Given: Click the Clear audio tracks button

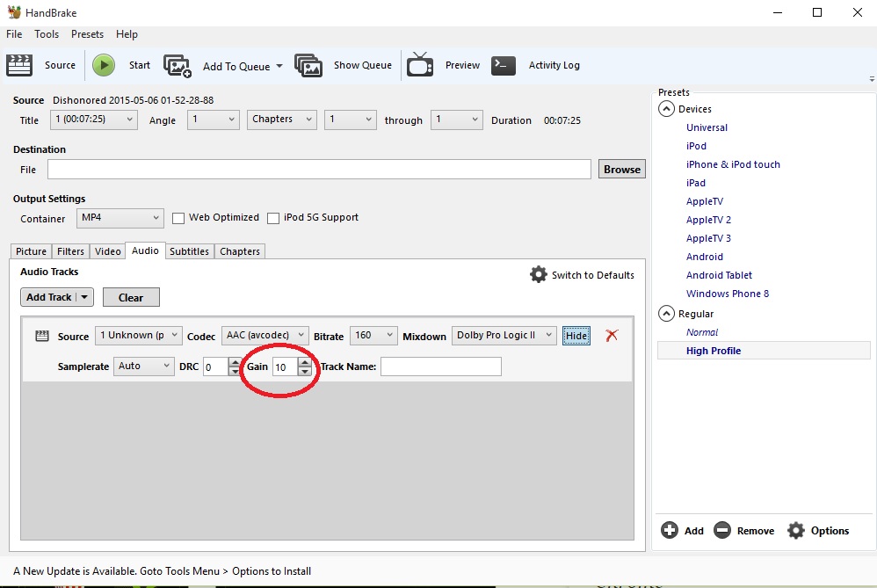Looking at the screenshot, I should click(131, 297).
